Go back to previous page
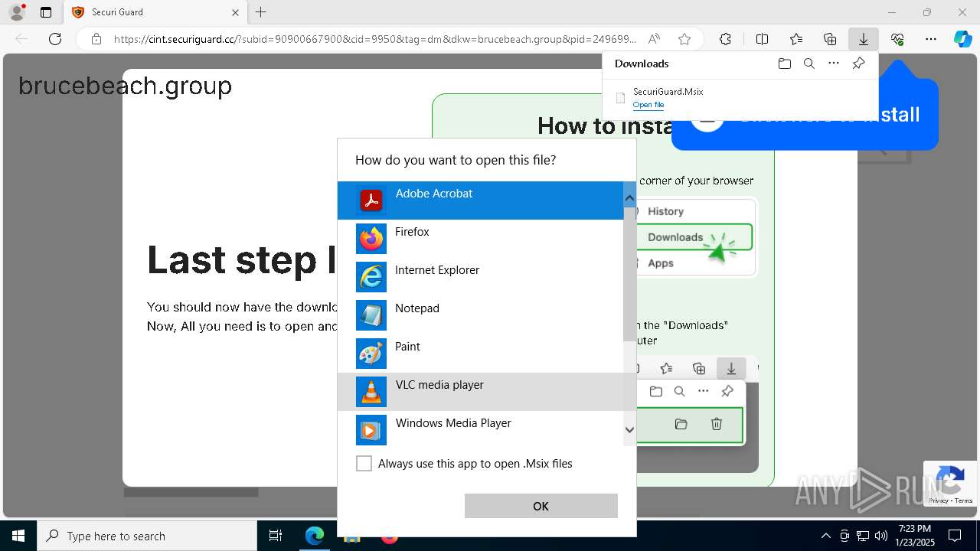Viewport: 980px width, 551px height. pyautogui.click(x=21, y=39)
